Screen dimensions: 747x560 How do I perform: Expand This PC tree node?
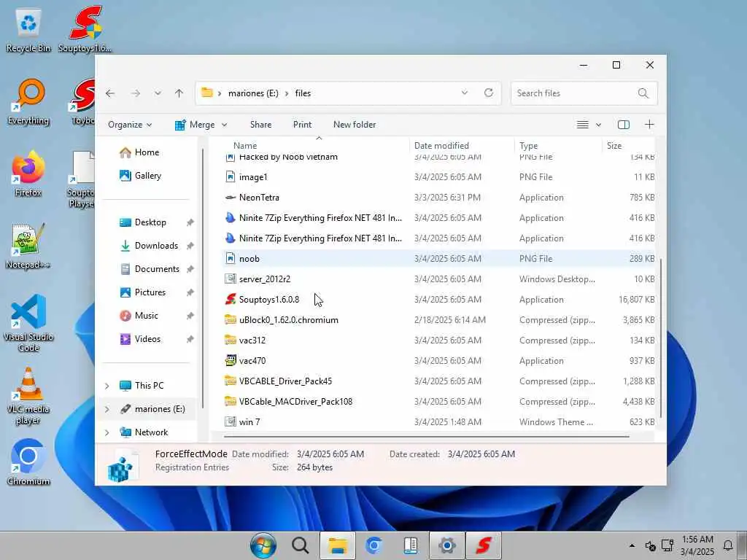tap(107, 386)
